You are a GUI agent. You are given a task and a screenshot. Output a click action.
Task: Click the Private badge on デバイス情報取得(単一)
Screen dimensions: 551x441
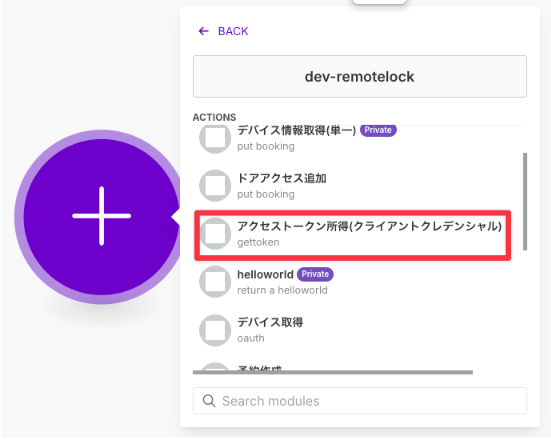point(378,130)
